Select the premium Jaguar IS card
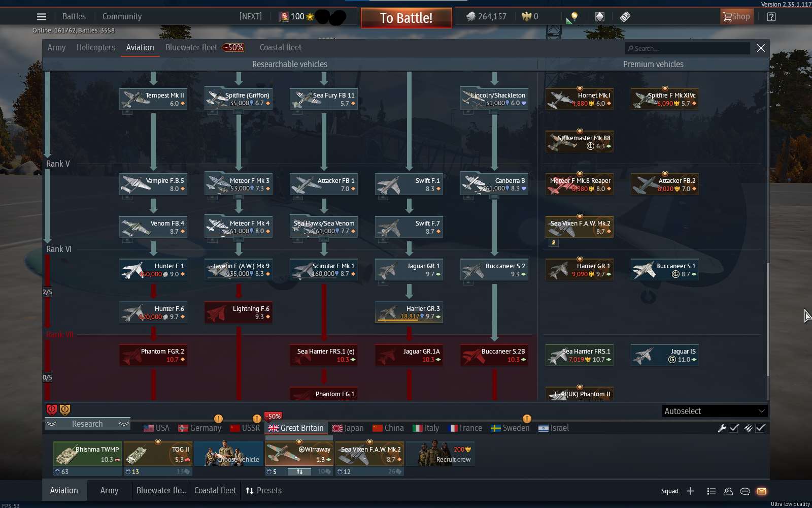The height and width of the screenshot is (508, 812). coord(665,355)
